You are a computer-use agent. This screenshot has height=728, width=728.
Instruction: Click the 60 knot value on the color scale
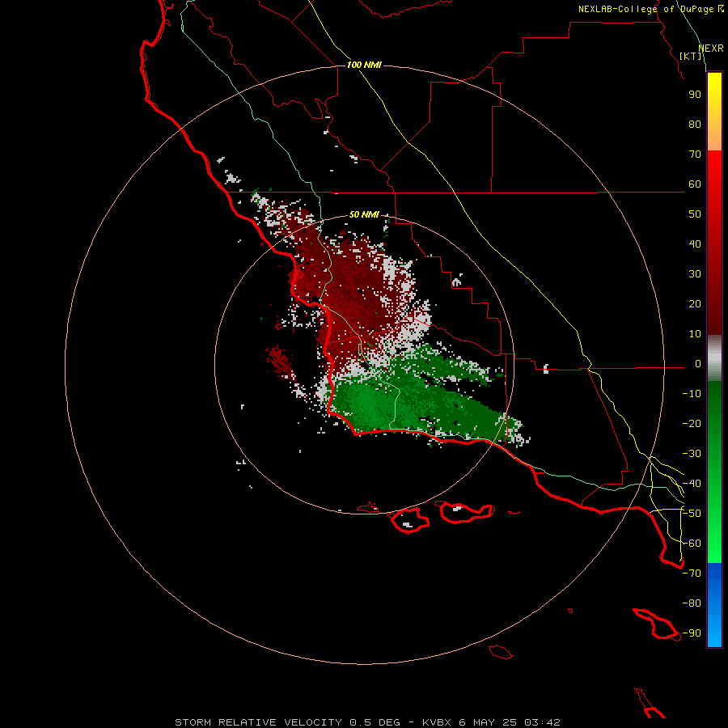click(695, 184)
